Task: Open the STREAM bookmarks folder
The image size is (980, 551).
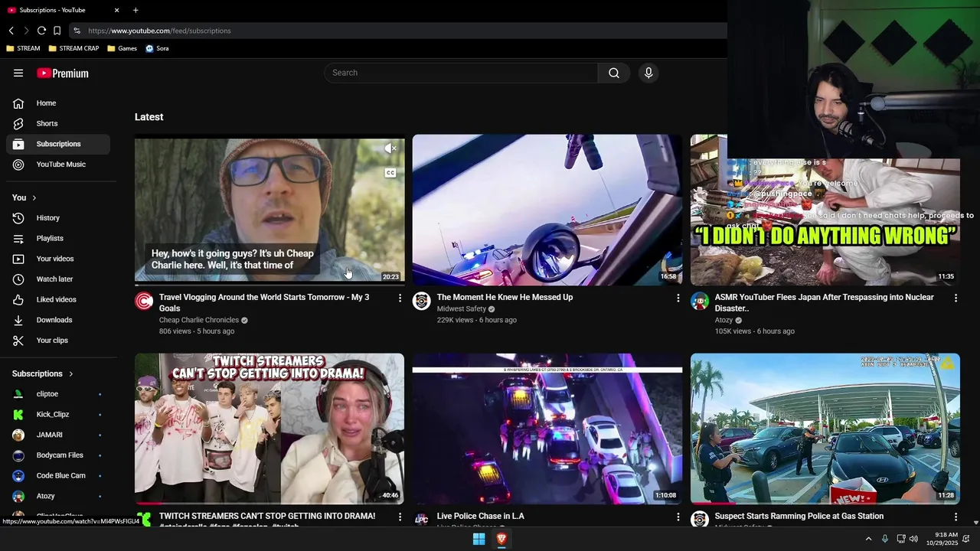Action: tap(23, 48)
